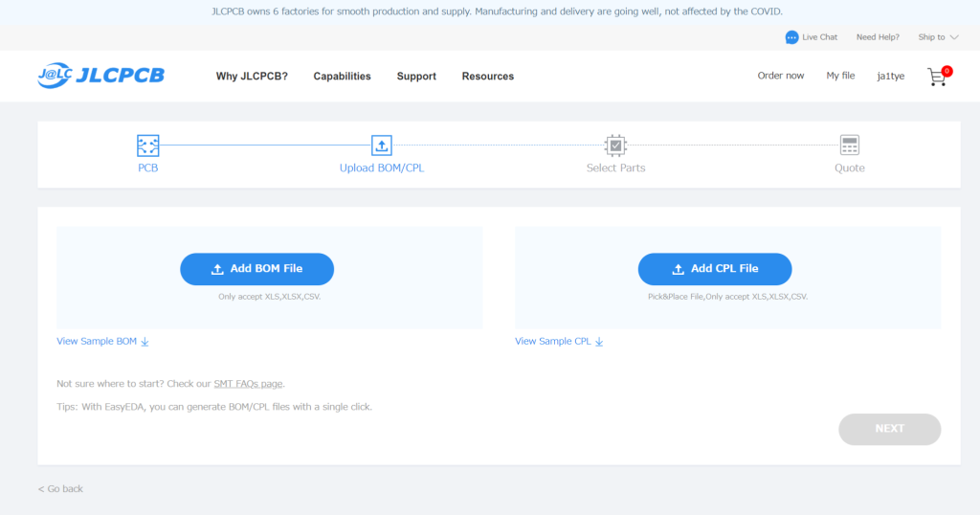Open Live Chat bubble icon

[x=791, y=37]
